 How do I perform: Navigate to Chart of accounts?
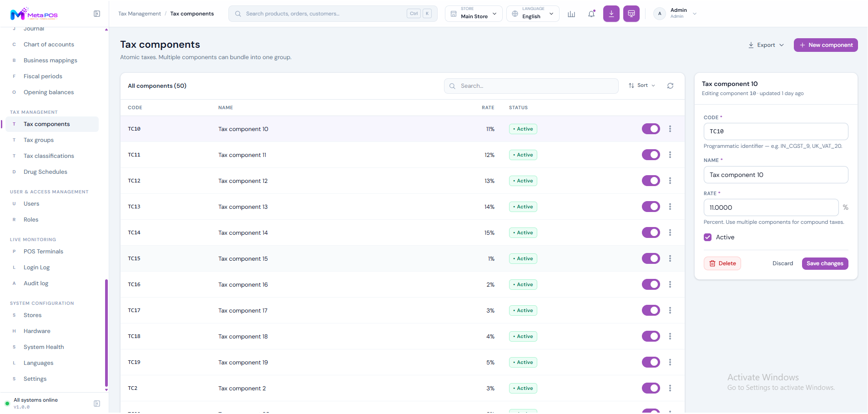coord(49,45)
